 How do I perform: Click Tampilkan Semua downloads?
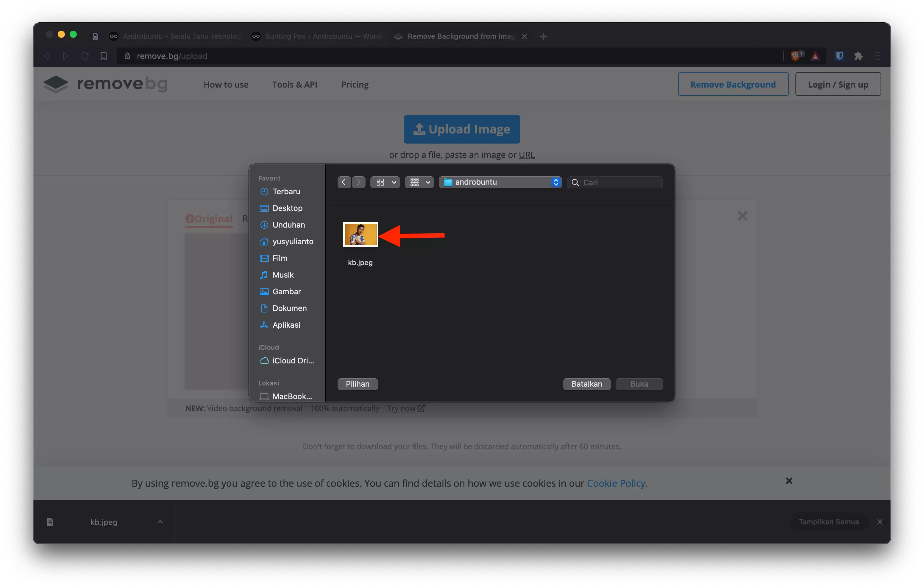coord(829,522)
